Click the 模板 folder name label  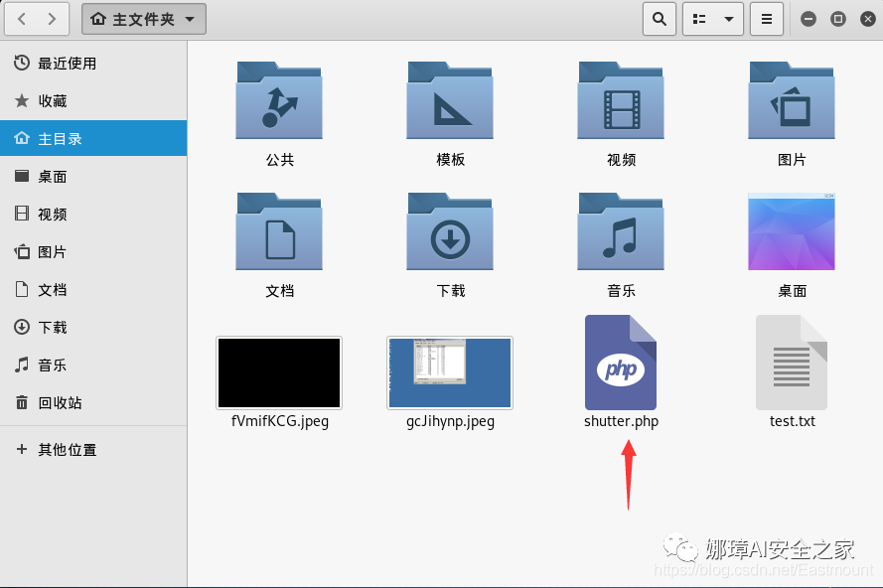pyautogui.click(x=451, y=160)
